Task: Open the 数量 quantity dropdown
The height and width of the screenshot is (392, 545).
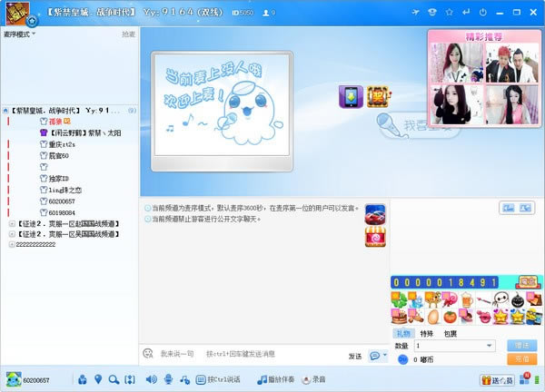Action: (455, 346)
